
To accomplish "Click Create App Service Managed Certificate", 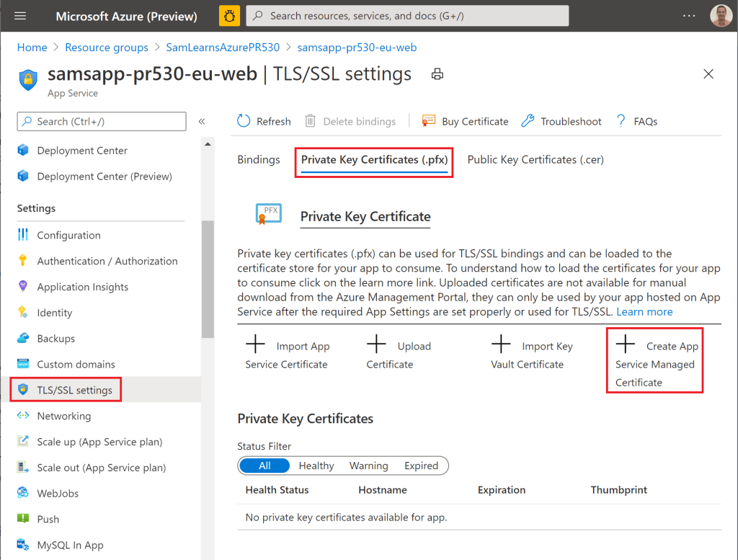I will (654, 363).
